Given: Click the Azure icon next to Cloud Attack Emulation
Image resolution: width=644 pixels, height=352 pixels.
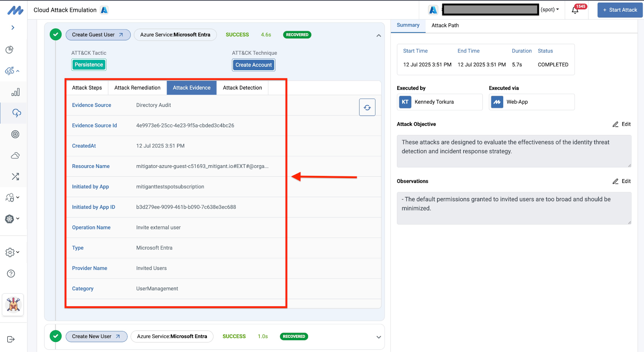Looking at the screenshot, I should [104, 10].
